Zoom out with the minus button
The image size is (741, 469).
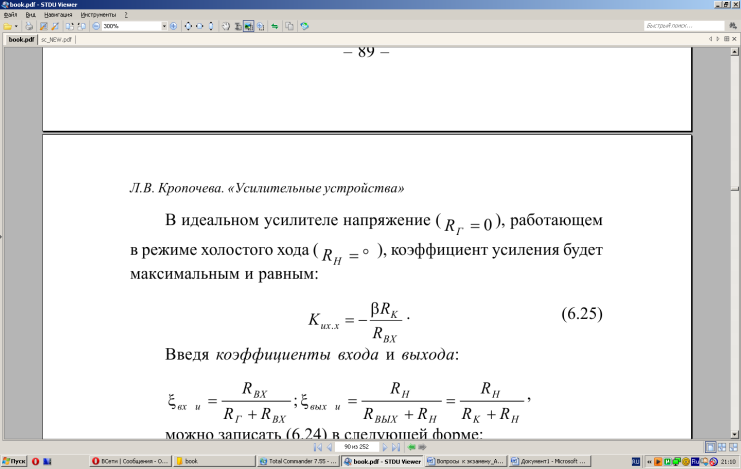point(96,26)
